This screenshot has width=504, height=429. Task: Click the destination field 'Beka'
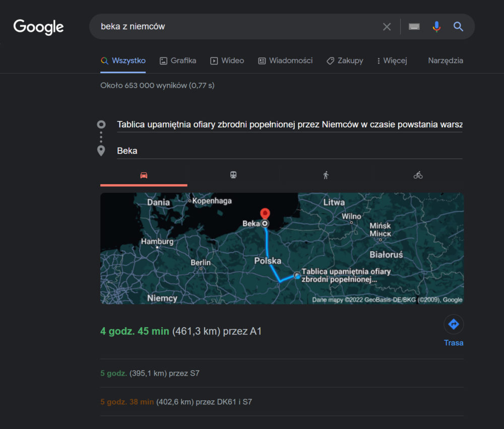click(x=290, y=151)
